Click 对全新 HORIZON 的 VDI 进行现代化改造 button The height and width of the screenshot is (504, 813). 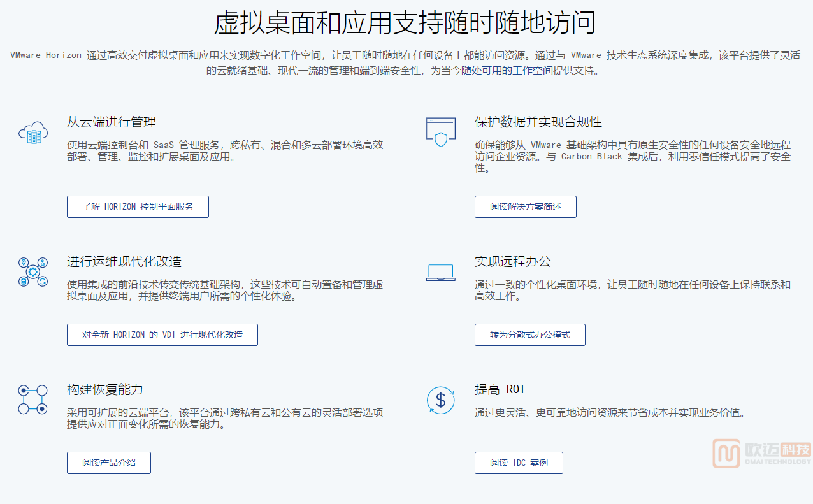click(162, 335)
